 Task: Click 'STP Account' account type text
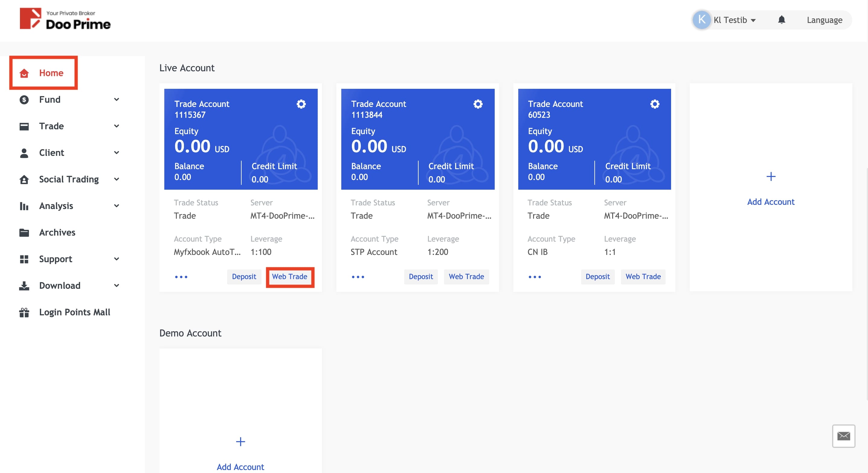374,252
